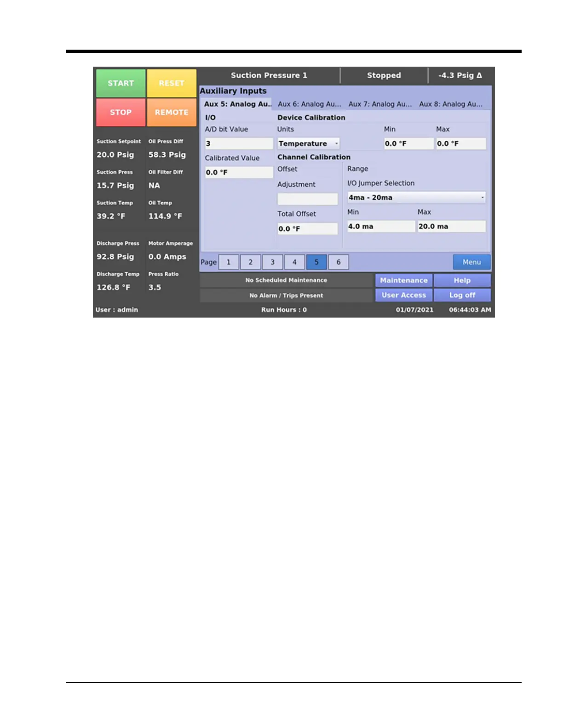Go to page 2
The width and height of the screenshot is (563, 728).
point(251,262)
